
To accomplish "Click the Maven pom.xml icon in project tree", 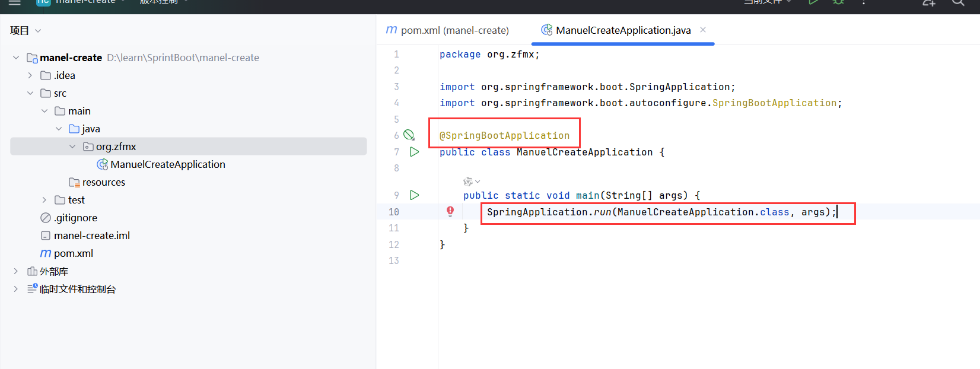I will 46,253.
